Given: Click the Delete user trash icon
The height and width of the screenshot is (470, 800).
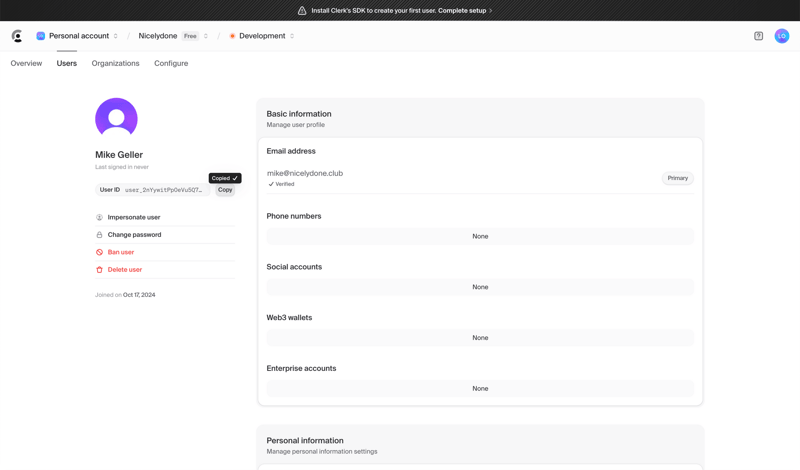Looking at the screenshot, I should 99,269.
